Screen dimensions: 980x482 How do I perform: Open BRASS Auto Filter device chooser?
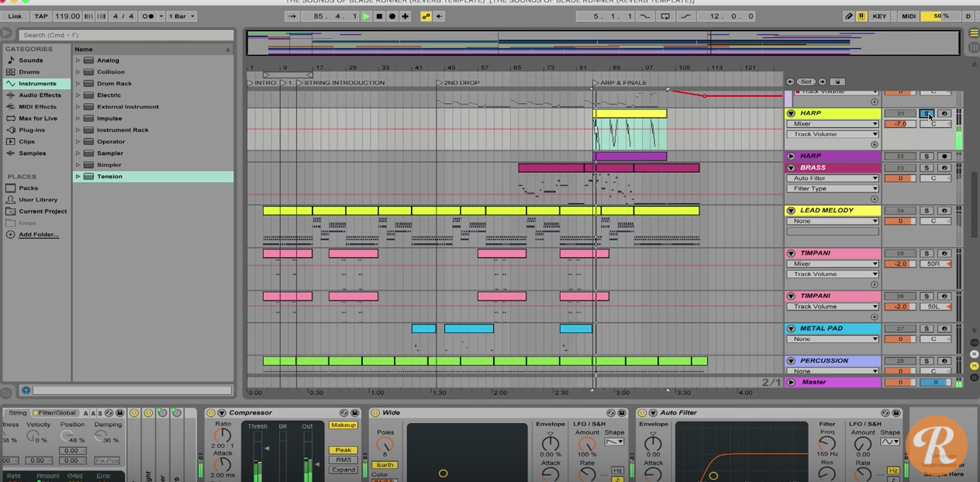point(833,178)
